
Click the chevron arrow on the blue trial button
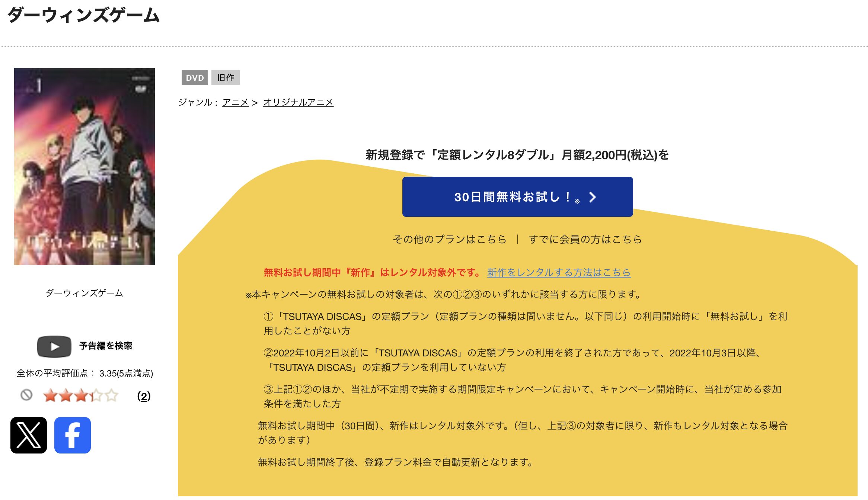tap(593, 197)
